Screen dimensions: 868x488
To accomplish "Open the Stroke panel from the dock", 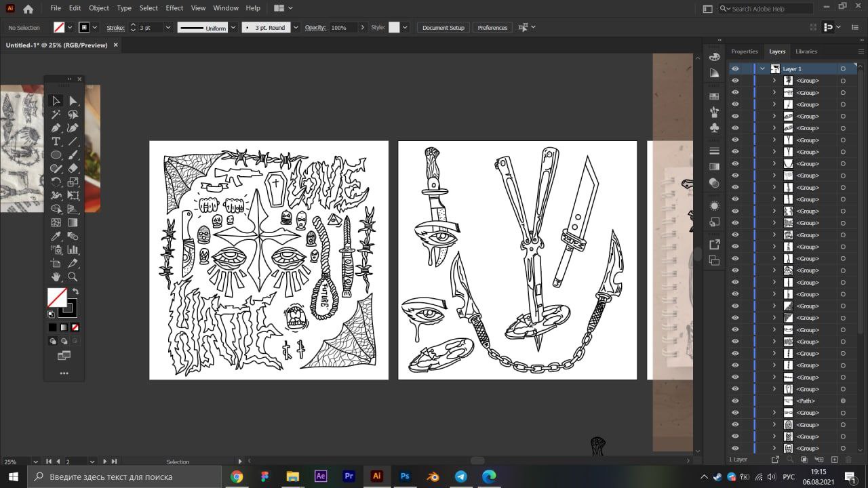I will coord(714,150).
